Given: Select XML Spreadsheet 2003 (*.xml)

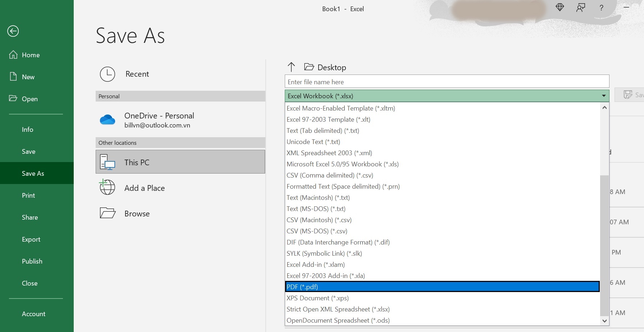Looking at the screenshot, I should pos(442,153).
